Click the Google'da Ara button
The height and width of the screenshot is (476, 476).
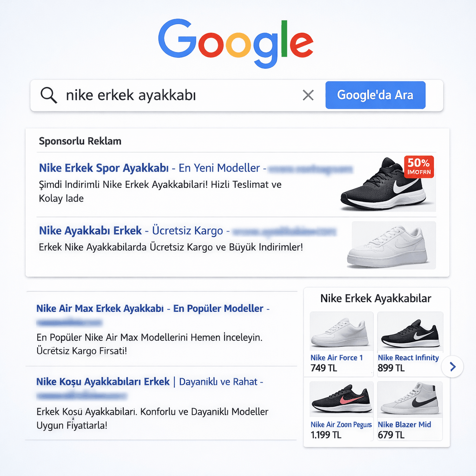click(375, 95)
